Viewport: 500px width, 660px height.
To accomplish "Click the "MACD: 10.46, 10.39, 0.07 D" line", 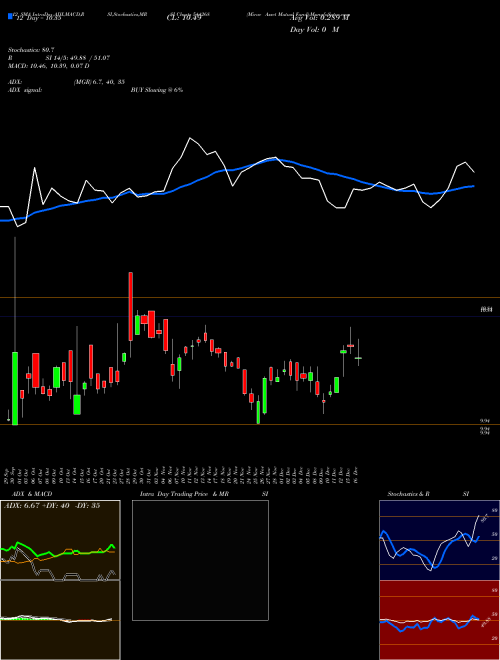I will (x=48, y=66).
